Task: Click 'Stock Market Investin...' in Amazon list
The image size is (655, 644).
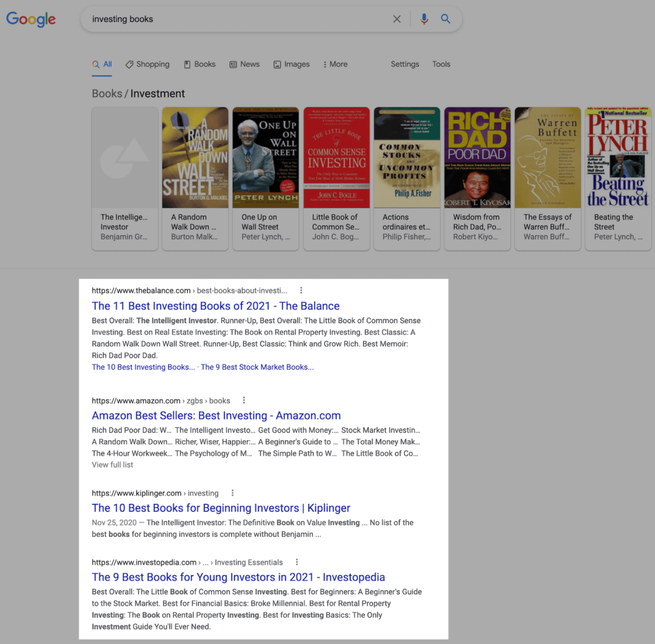Action: click(x=381, y=430)
